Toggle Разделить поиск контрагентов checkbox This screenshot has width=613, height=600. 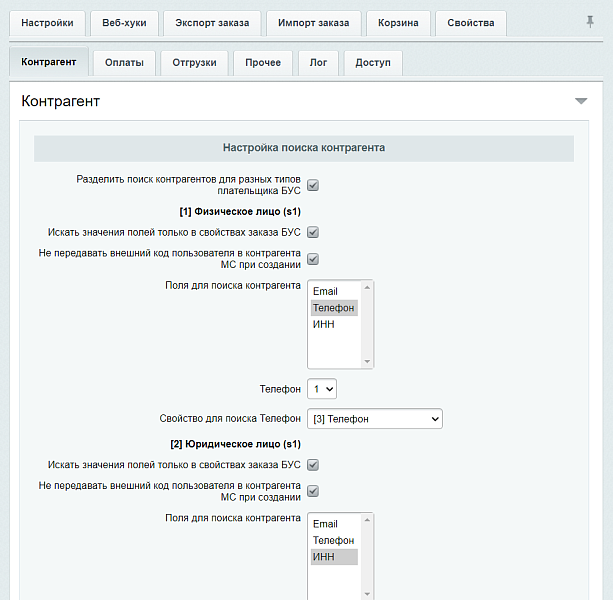coord(313,185)
